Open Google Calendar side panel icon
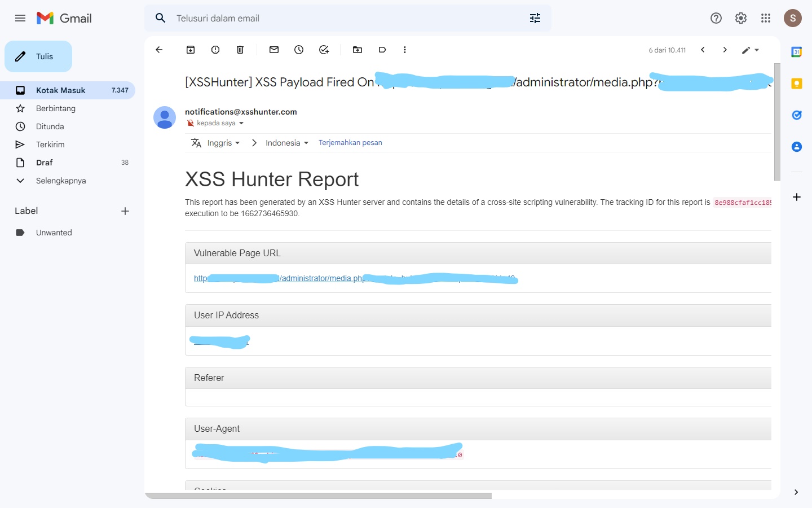812x508 pixels. pos(797,52)
